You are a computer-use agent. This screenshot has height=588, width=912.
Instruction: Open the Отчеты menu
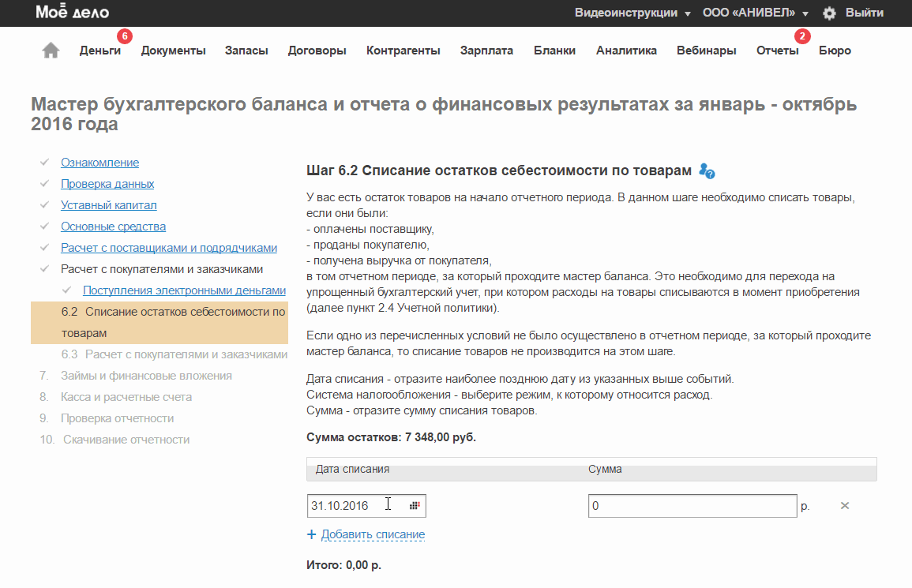click(777, 51)
